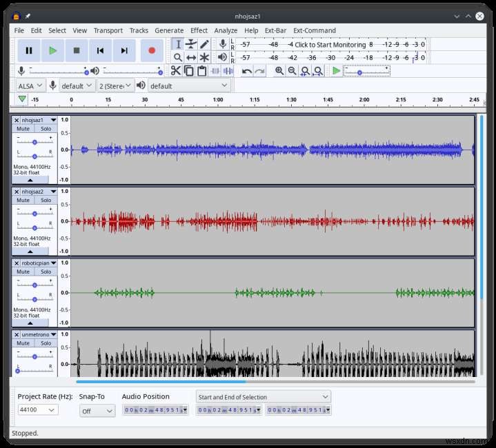Screen dimensions: 496x448
Task: Select the Envelope tool
Action: pos(191,44)
